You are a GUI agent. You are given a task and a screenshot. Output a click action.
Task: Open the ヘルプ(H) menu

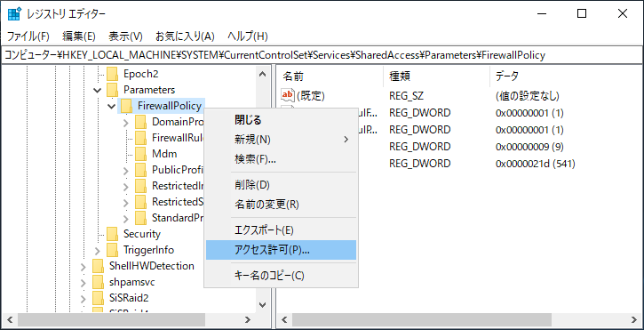[248, 36]
